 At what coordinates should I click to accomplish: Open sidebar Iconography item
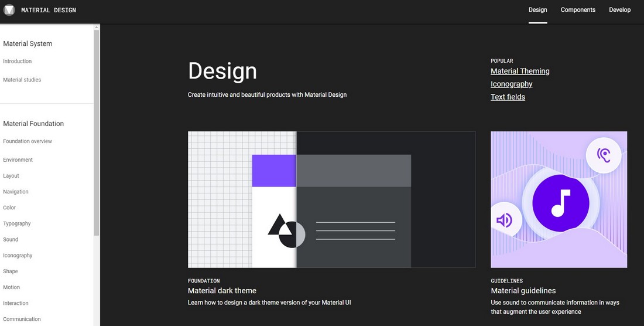click(18, 256)
